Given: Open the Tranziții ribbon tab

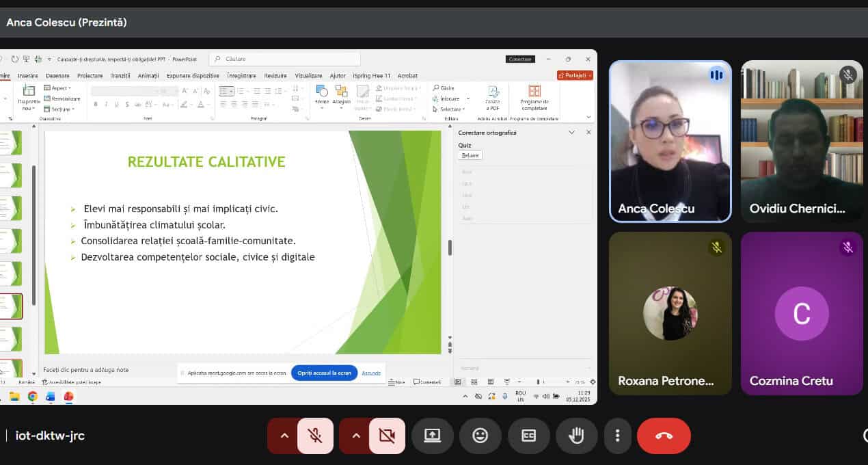Looking at the screenshot, I should pyautogui.click(x=120, y=76).
